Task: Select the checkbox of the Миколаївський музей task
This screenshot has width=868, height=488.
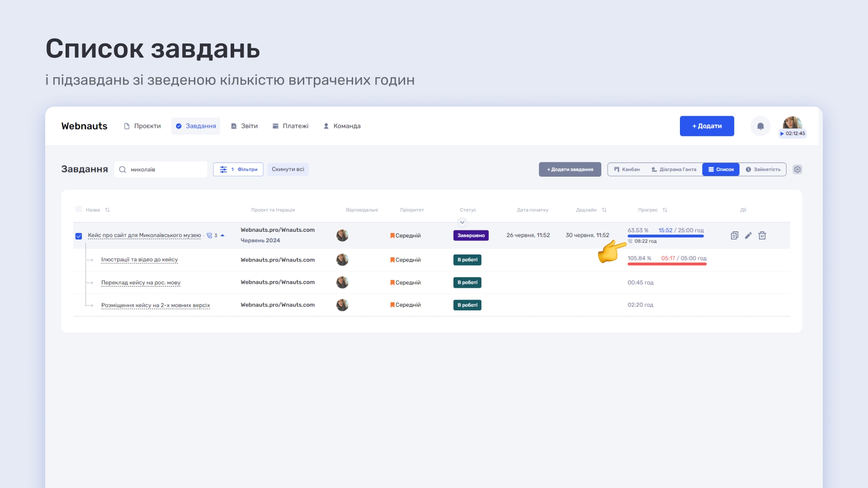Action: (x=79, y=236)
